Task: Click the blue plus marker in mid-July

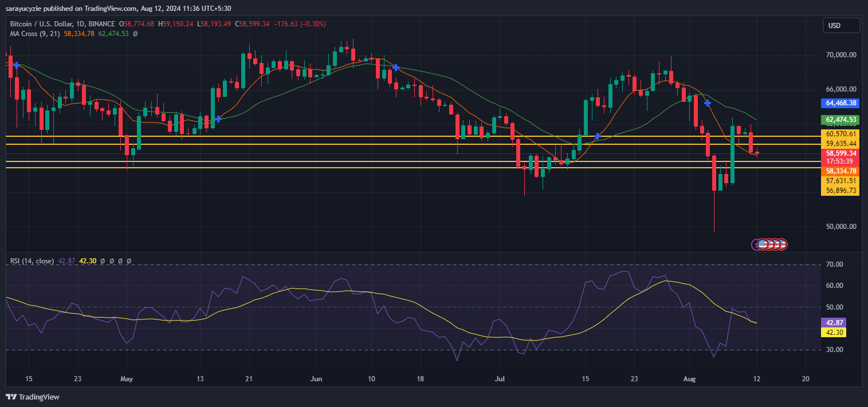Action: click(598, 136)
